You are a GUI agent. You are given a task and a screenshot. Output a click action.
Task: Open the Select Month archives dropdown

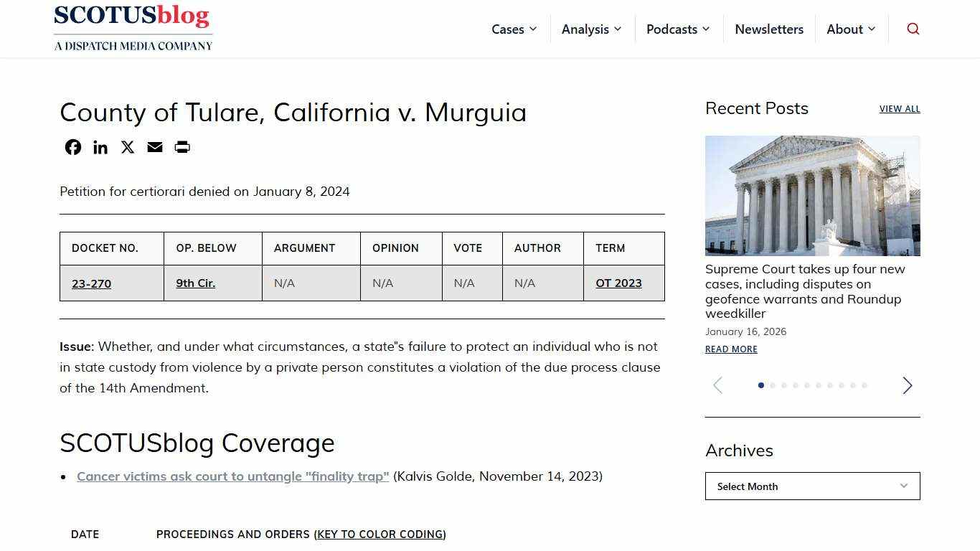click(x=812, y=486)
